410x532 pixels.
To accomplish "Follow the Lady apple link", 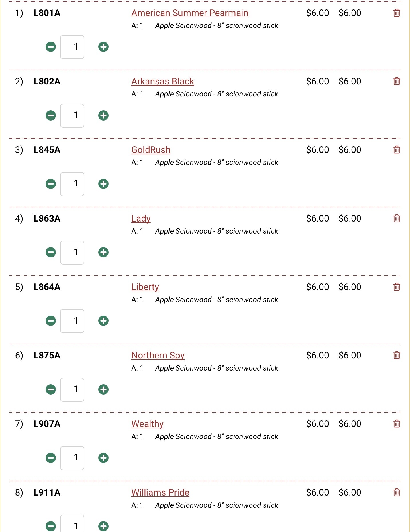I will tap(141, 219).
